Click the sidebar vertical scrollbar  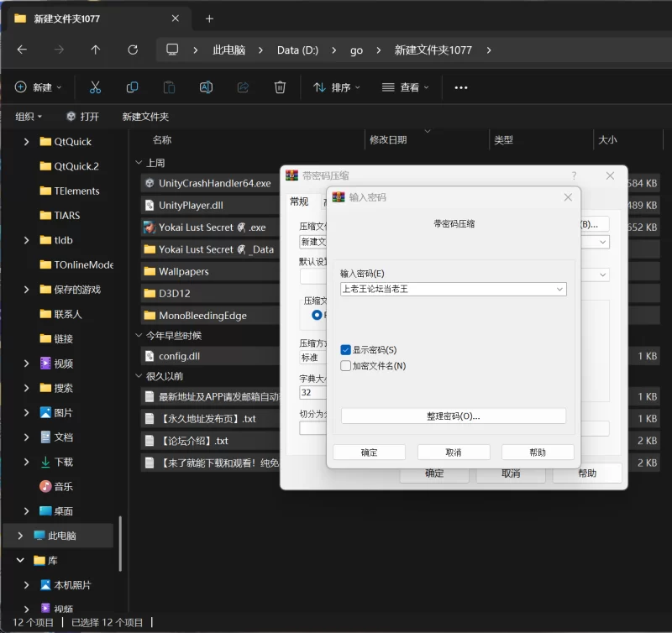[x=120, y=543]
